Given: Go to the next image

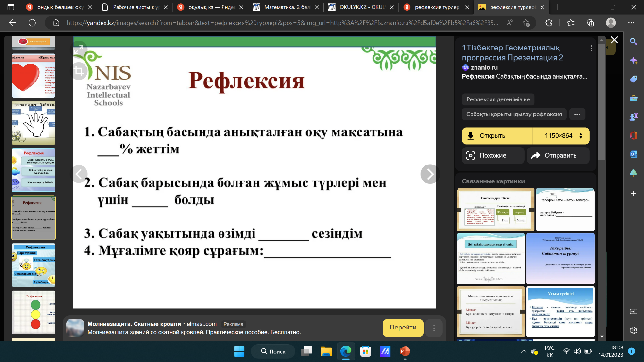Looking at the screenshot, I should 429,174.
